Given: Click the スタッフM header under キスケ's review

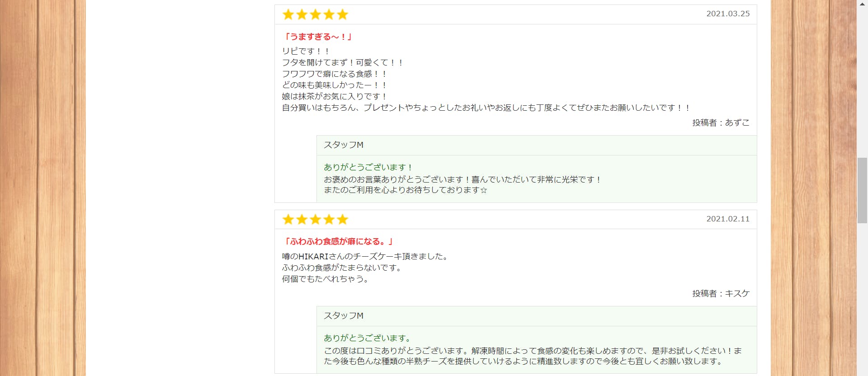Looking at the screenshot, I should (344, 316).
